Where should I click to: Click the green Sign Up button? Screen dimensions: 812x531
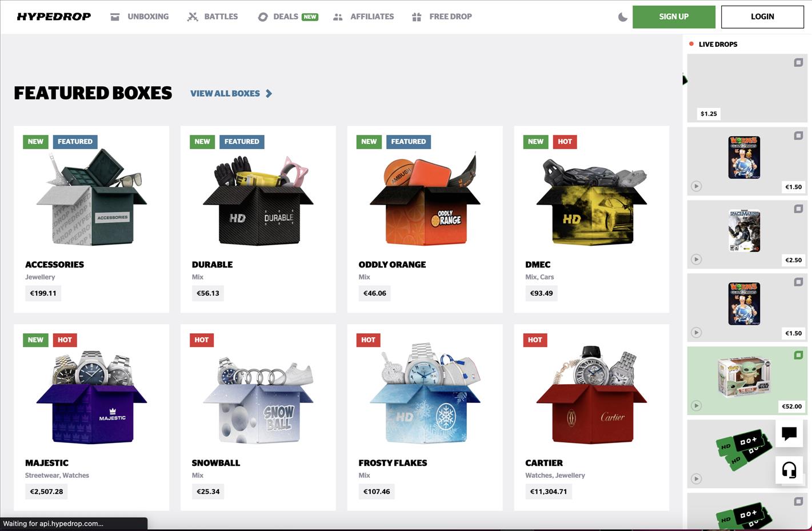tap(674, 17)
